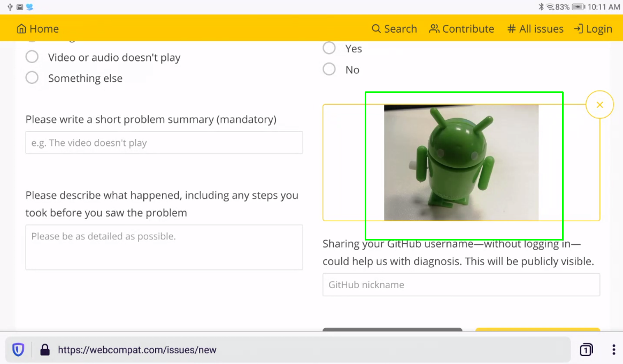Viewport: 623px width, 364px height.
Task: Select the "Something else" radio option
Action: (x=32, y=78)
